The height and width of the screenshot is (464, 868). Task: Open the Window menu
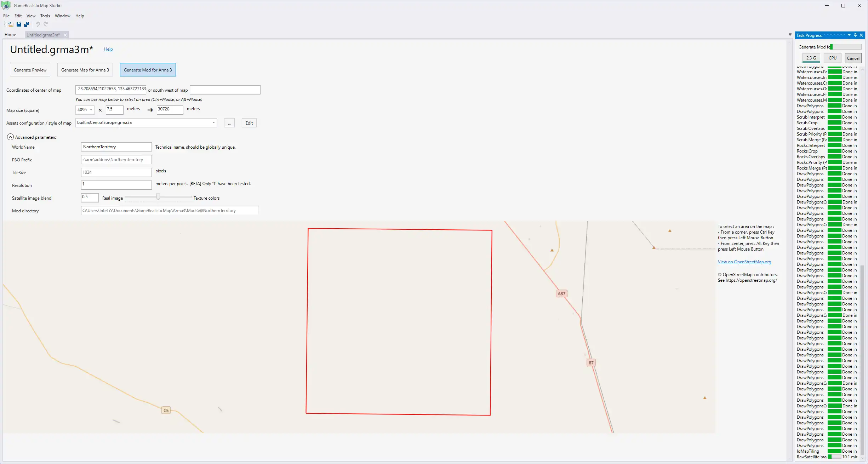(62, 16)
